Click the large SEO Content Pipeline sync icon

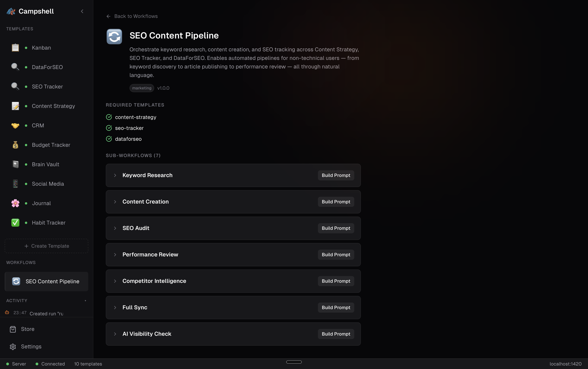[x=114, y=37]
